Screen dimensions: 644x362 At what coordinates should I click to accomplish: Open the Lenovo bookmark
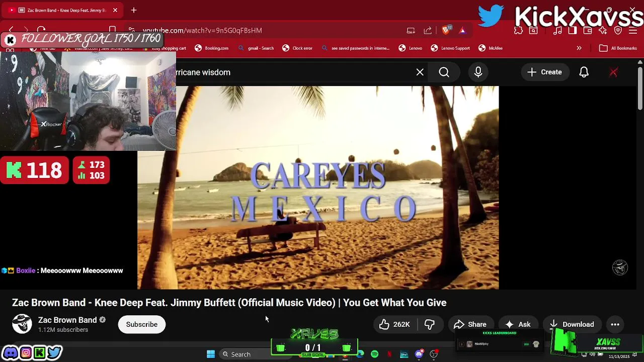[411, 48]
